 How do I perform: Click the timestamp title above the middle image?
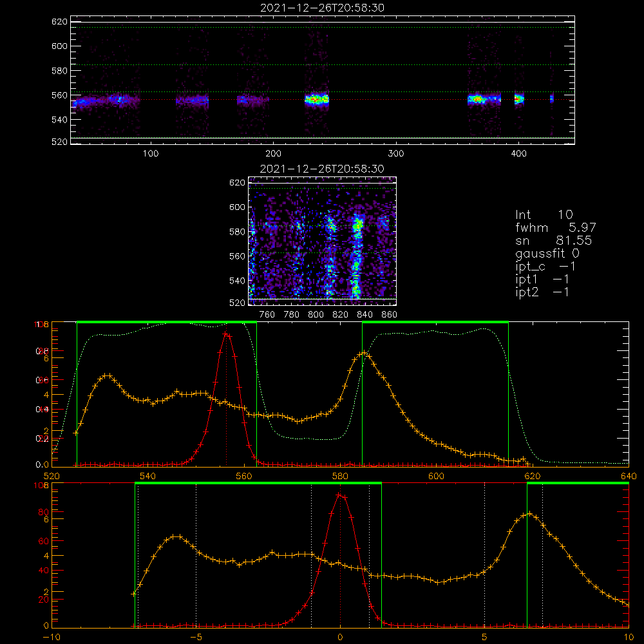322,169
